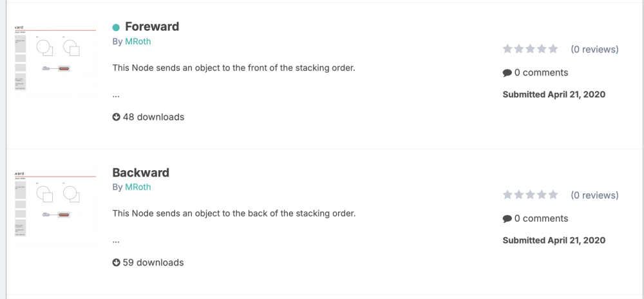This screenshot has height=299, width=644.
Task: Click the 0 comments text for Backward
Action: point(541,218)
